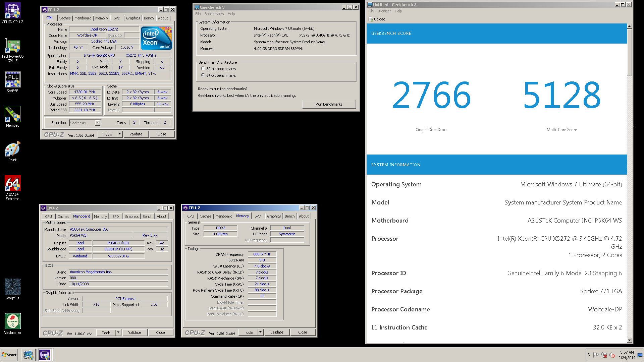The width and height of the screenshot is (644, 362).
Task: Open CPUID CPU-Z desktop shortcut
Action: (12, 13)
